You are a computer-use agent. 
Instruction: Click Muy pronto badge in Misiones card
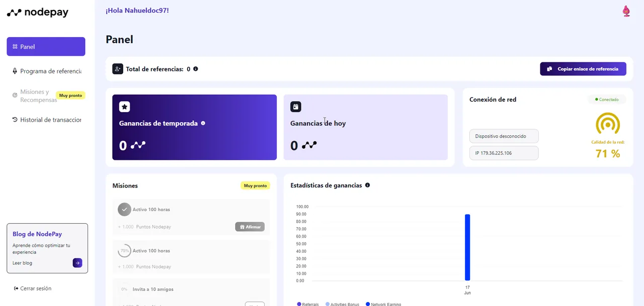pos(255,185)
